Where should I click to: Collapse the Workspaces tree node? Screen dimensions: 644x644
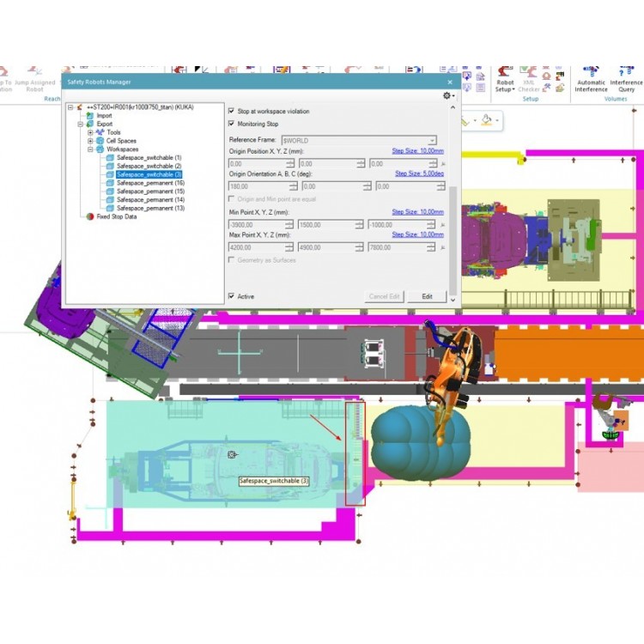90,149
